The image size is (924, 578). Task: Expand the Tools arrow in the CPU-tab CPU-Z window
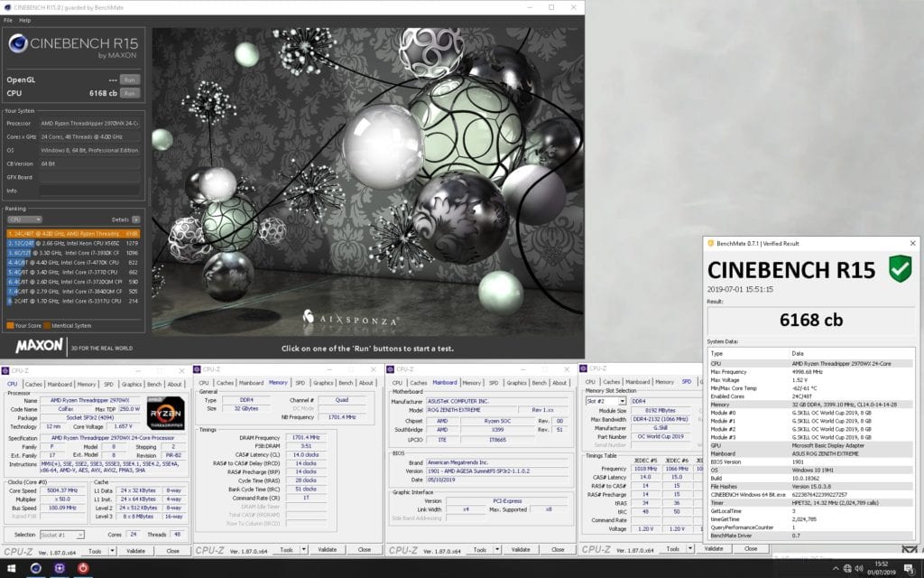(113, 551)
